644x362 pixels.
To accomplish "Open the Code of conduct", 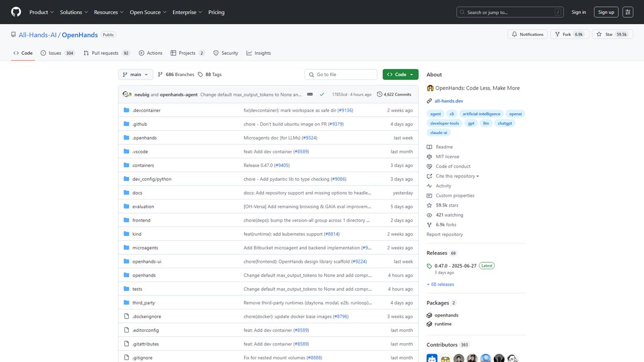I will pos(453,166).
